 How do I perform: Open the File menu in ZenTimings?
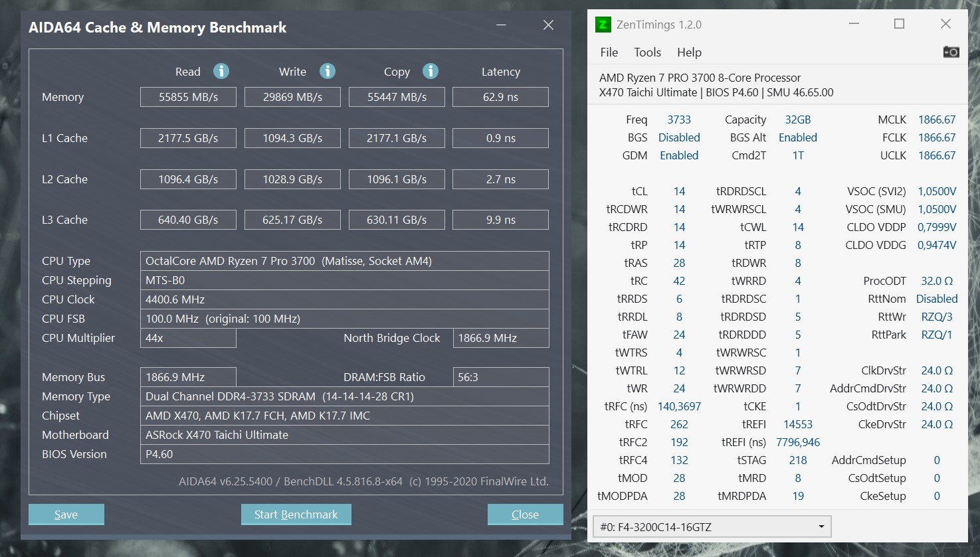pos(609,52)
